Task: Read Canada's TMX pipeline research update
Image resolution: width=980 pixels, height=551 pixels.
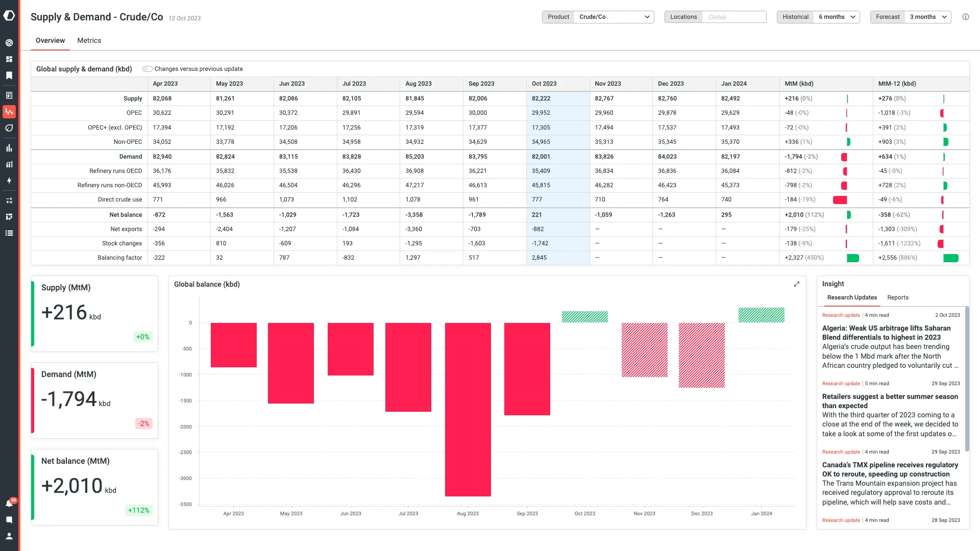Action: tap(890, 469)
